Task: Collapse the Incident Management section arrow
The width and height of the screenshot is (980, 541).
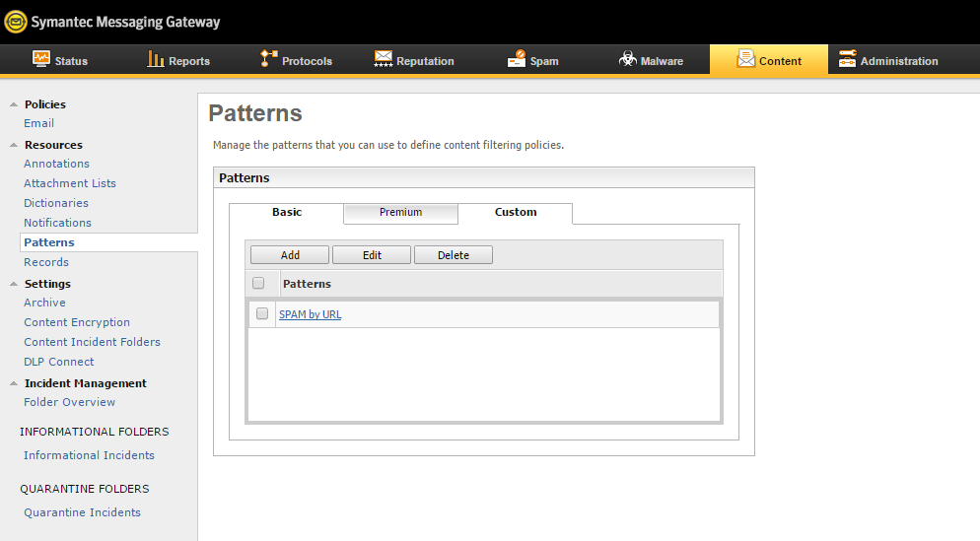Action: (14, 383)
